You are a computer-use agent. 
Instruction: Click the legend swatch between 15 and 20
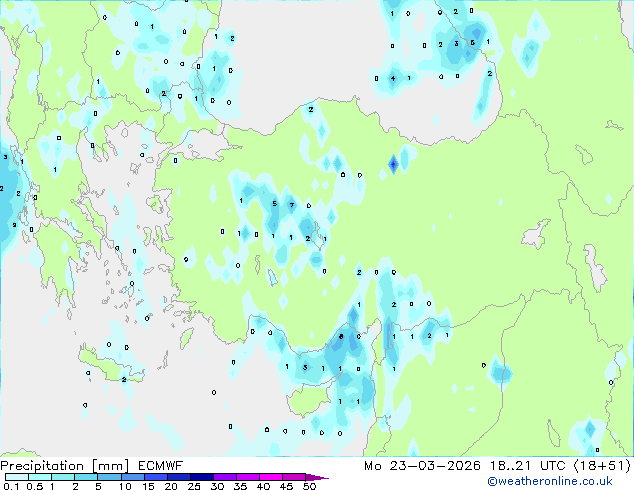coord(155,477)
